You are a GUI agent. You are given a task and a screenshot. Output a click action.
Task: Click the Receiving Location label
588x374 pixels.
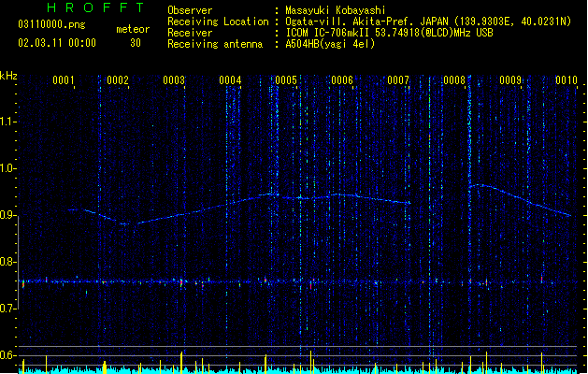tap(218, 22)
